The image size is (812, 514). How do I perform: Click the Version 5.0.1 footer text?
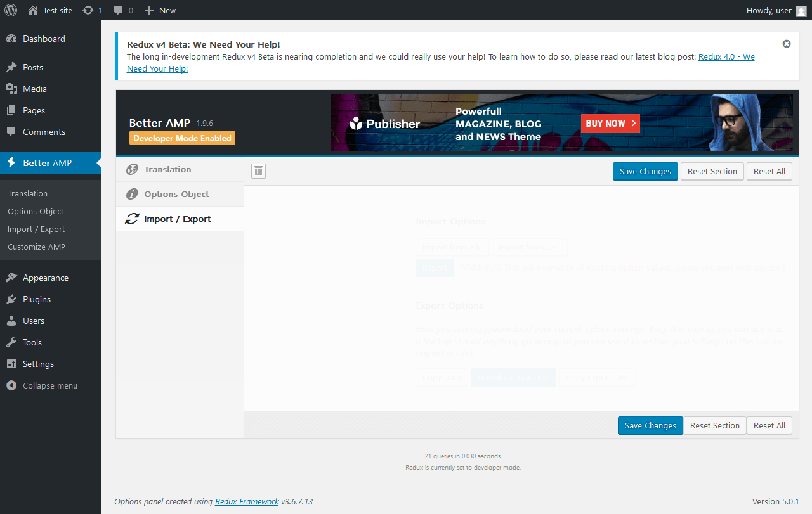775,501
